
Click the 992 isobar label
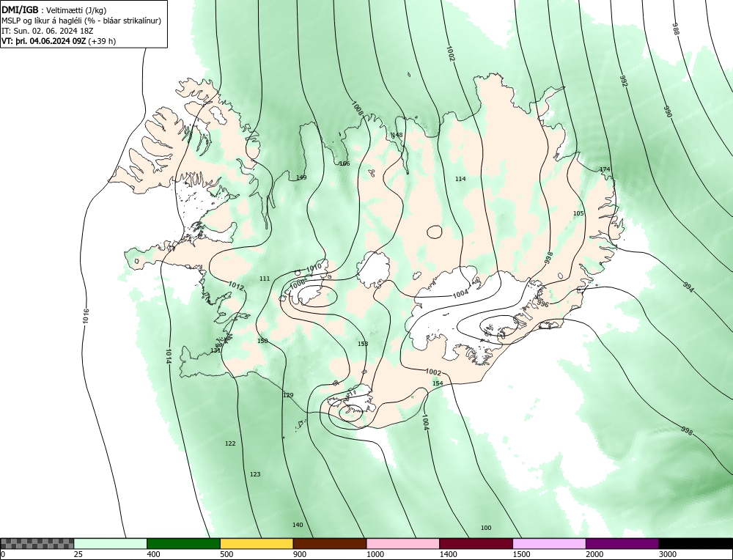pos(624,81)
